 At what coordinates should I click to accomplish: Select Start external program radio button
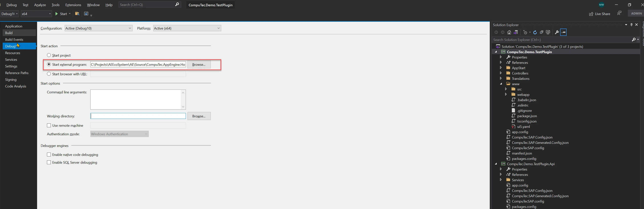(49, 64)
